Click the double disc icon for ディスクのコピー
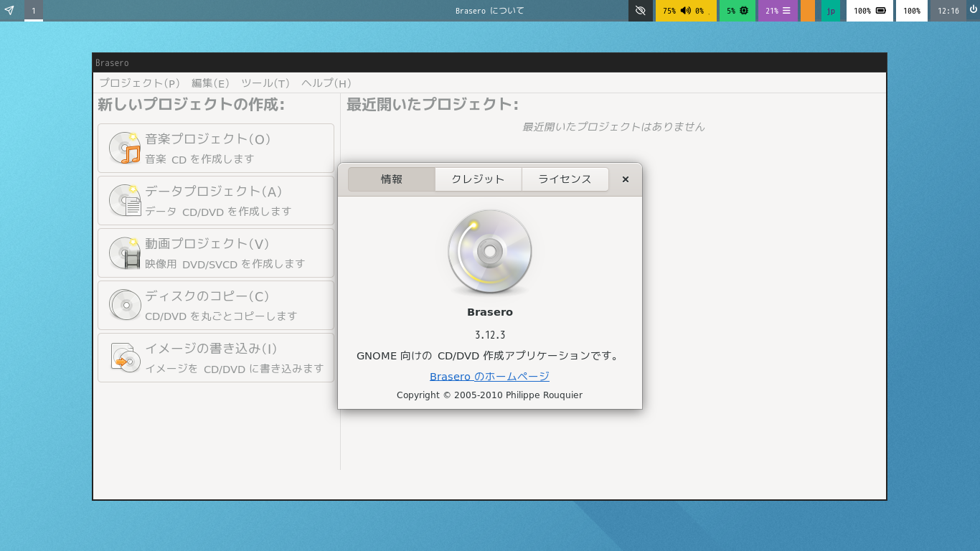980x551 pixels. tap(125, 305)
